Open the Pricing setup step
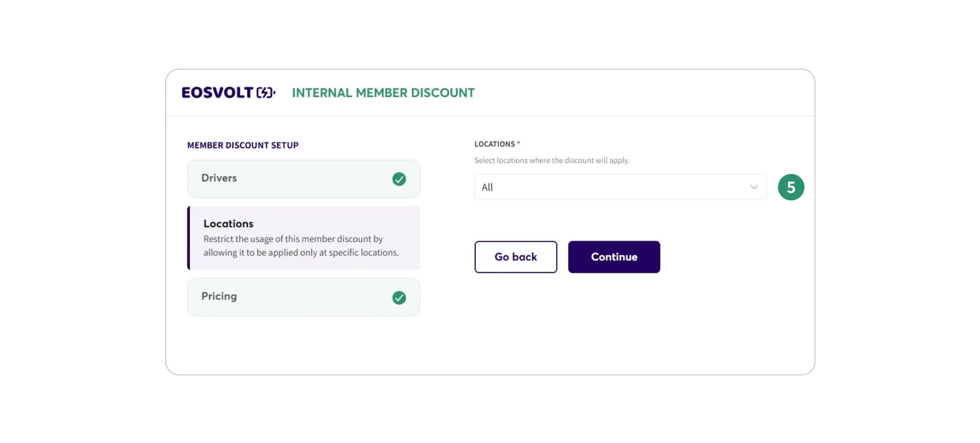The width and height of the screenshot is (980, 443). [x=303, y=297]
